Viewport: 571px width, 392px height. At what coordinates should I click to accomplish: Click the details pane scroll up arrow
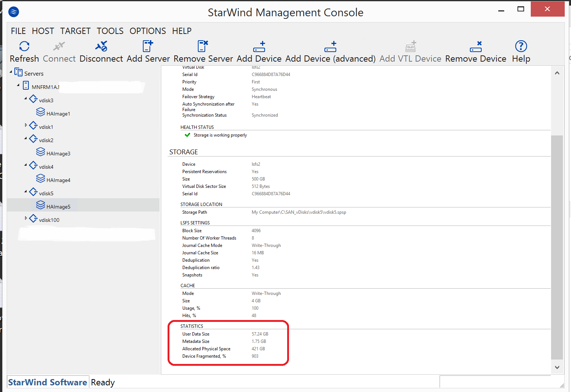click(557, 73)
